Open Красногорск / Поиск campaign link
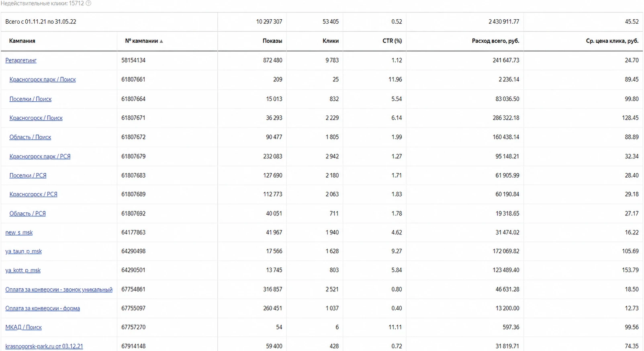 (36, 118)
